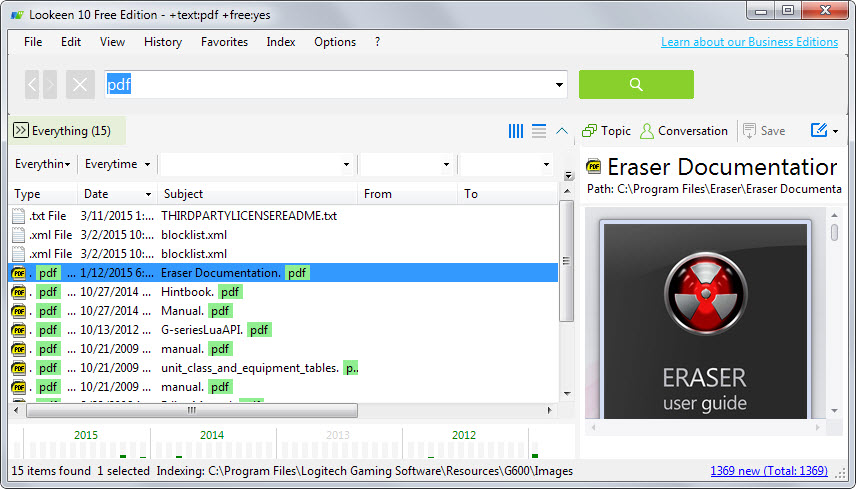Screen dimensions: 856x489
Task: Click the Conversation person icon
Action: point(646,131)
